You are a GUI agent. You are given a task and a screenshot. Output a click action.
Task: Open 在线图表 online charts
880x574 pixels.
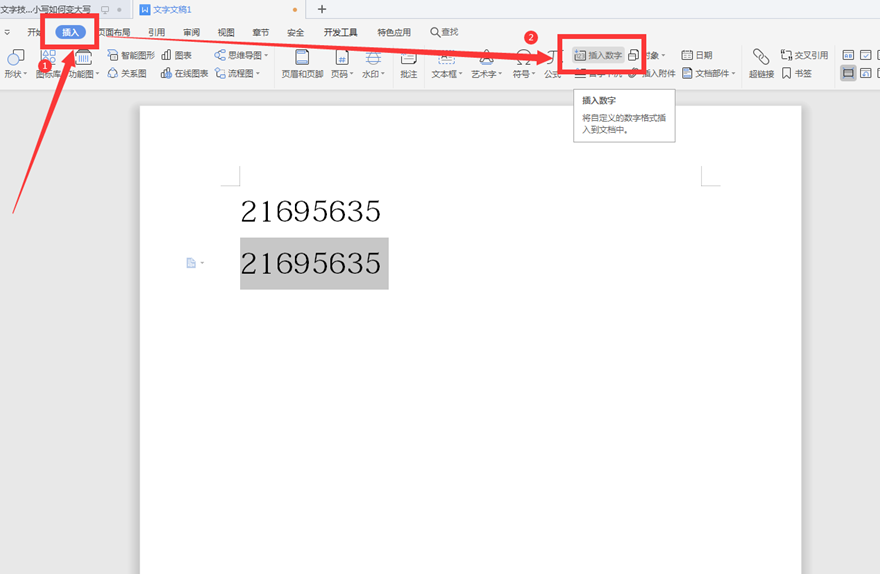184,74
